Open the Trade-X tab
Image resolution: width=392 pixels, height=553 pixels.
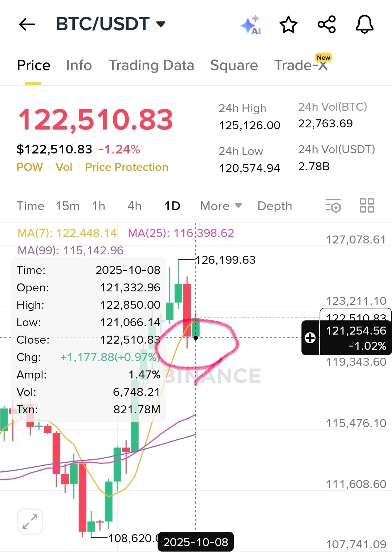[301, 65]
